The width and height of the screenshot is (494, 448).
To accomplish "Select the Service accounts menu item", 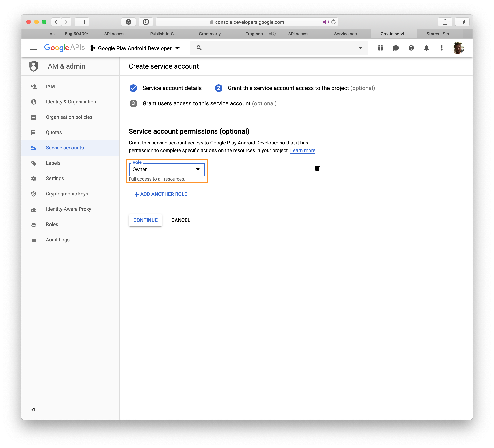I will (x=65, y=147).
